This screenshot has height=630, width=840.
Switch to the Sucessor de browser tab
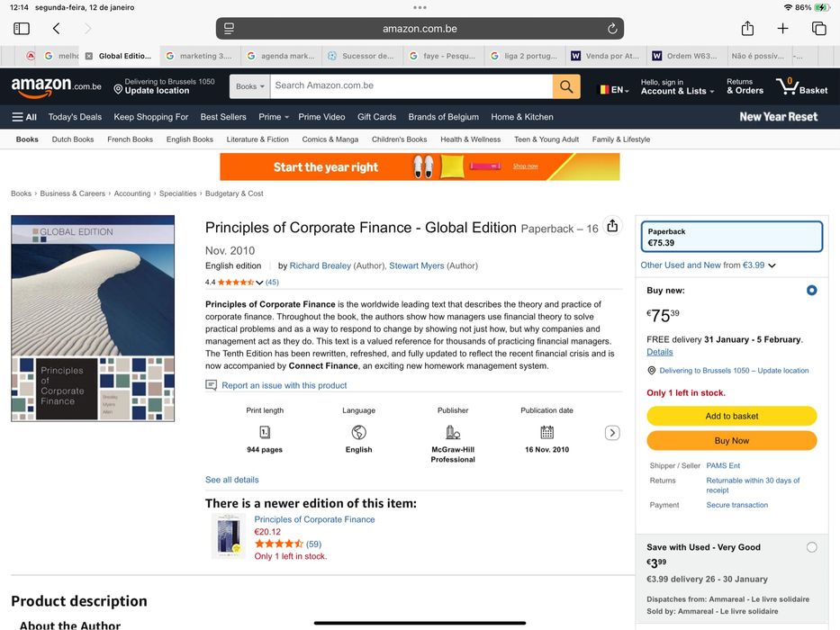(x=362, y=56)
